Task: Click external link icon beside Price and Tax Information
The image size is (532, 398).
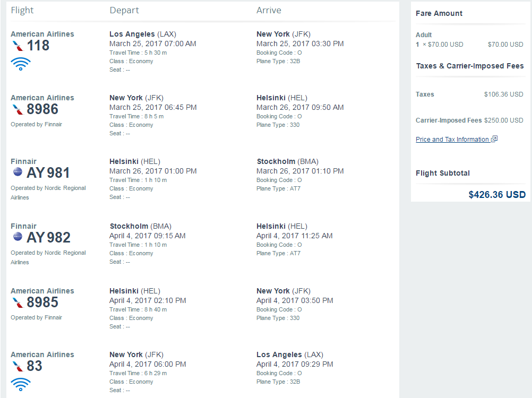Action: click(494, 139)
